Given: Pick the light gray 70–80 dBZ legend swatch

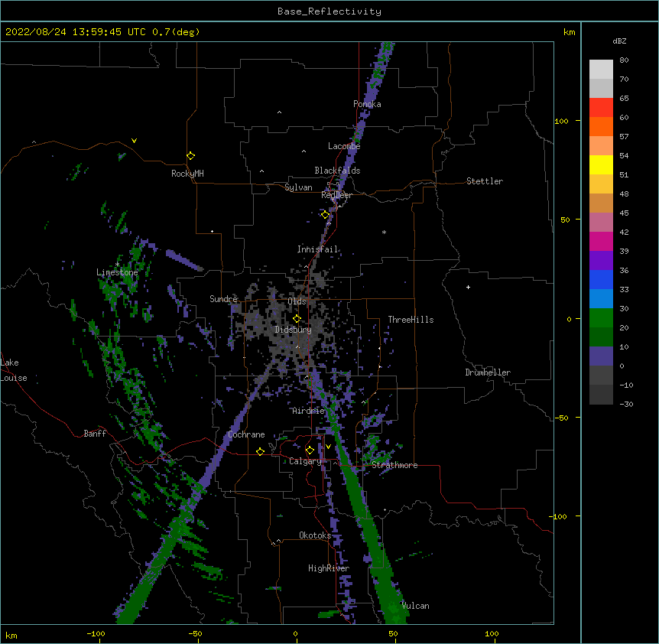Looking at the screenshot, I should point(601,69).
